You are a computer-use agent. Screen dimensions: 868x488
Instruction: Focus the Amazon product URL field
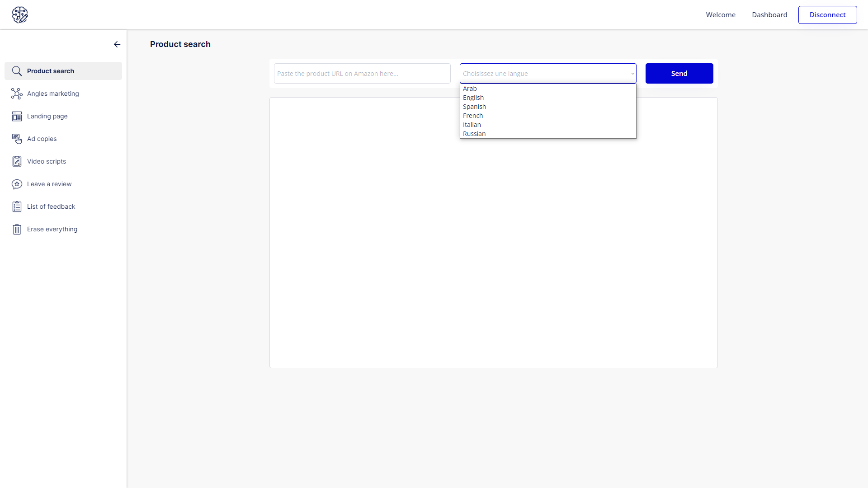[362, 74]
